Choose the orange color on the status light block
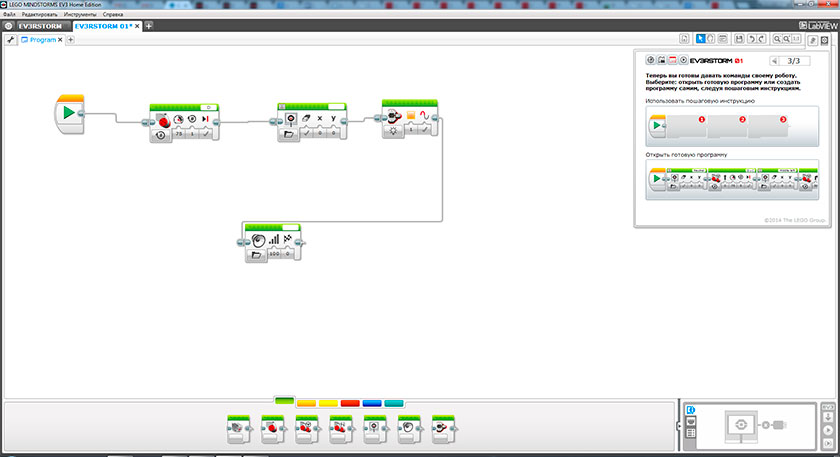 tap(411, 115)
